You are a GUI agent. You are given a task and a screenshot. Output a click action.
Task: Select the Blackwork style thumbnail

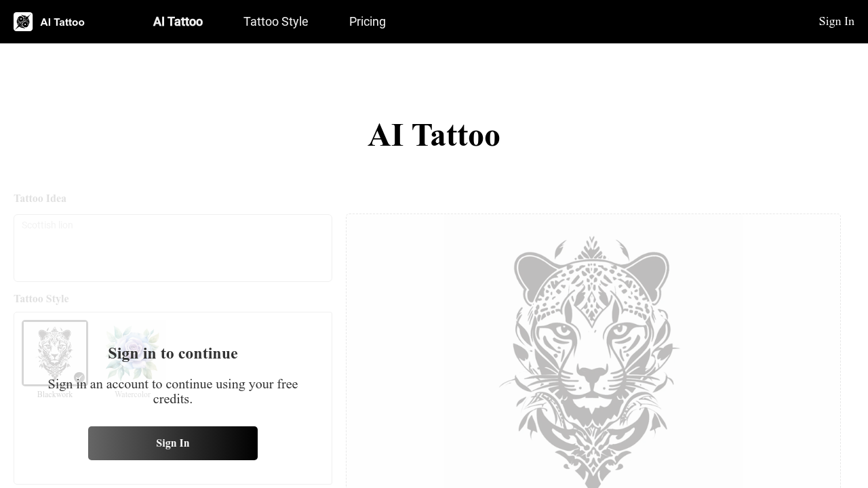click(x=55, y=352)
